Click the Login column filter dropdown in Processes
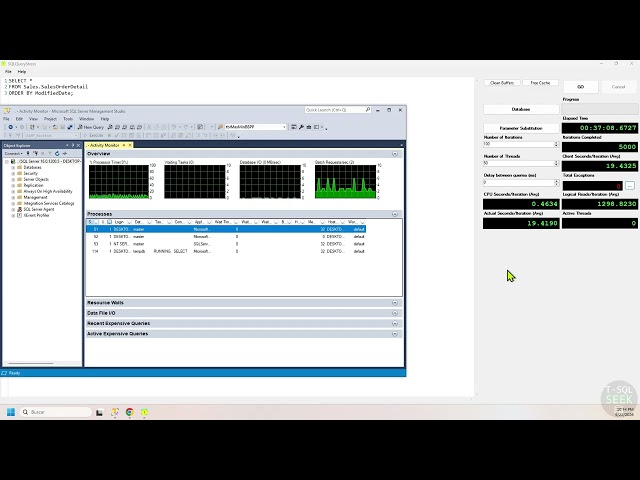Viewport: 640px width, 480px height. tap(129, 222)
